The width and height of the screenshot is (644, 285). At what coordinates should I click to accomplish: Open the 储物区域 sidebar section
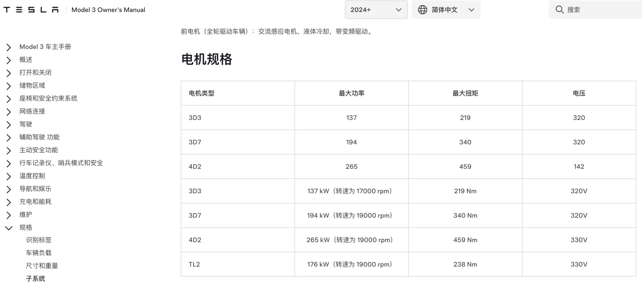click(x=32, y=86)
